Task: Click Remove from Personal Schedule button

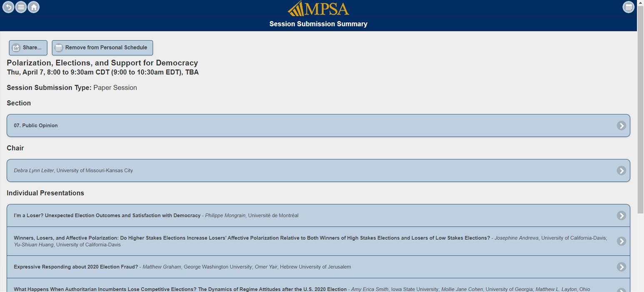Action: coord(102,47)
